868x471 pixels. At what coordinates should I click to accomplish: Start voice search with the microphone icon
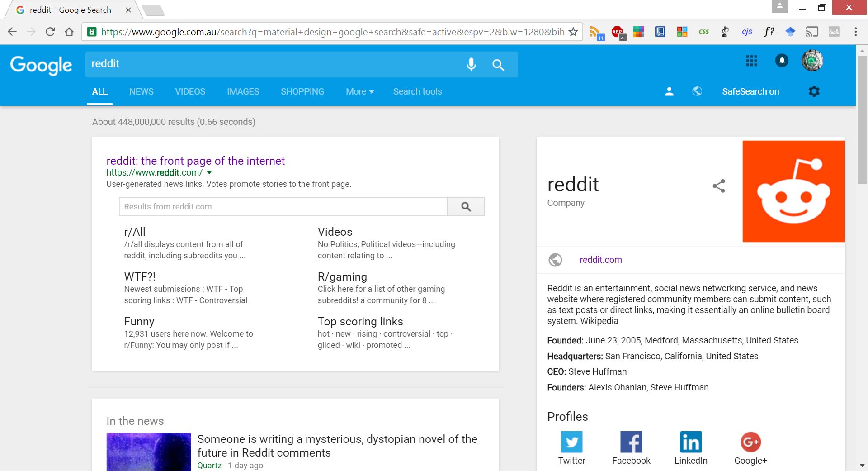471,64
